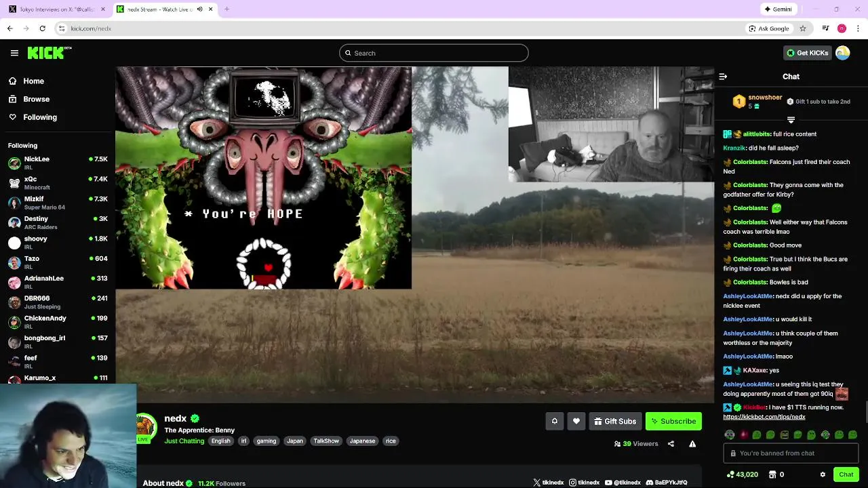Click the Gemini button
The width and height of the screenshot is (868, 488).
coord(778,9)
